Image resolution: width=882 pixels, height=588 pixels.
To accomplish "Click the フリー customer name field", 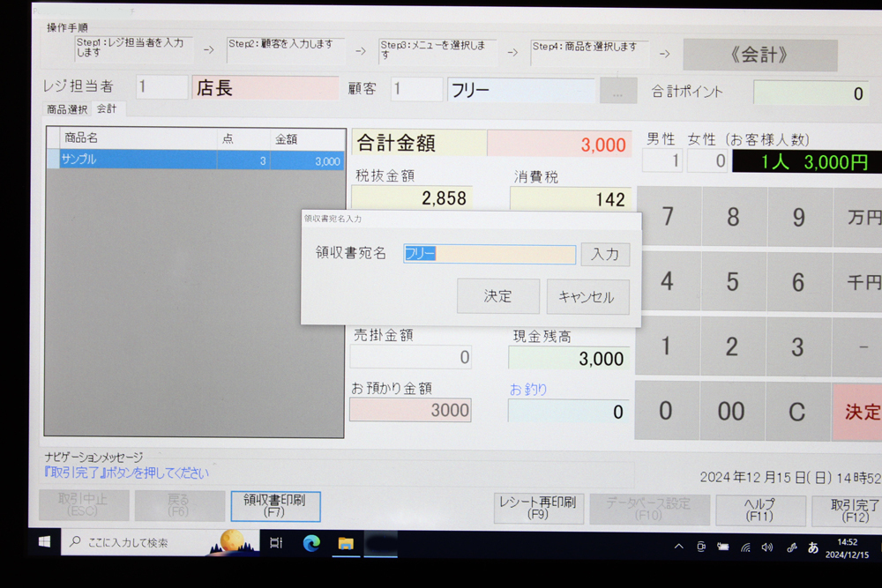I will [521, 90].
